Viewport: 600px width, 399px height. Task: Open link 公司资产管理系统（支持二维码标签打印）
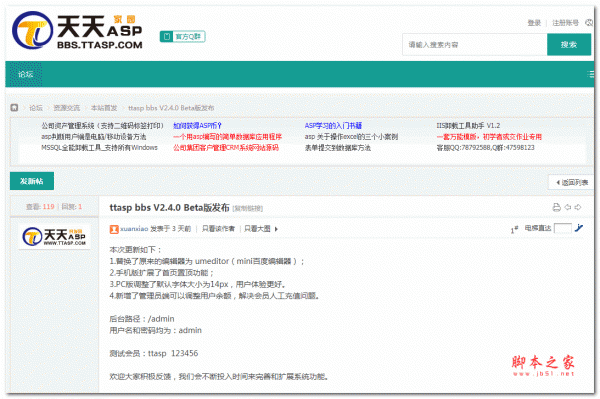click(103, 125)
